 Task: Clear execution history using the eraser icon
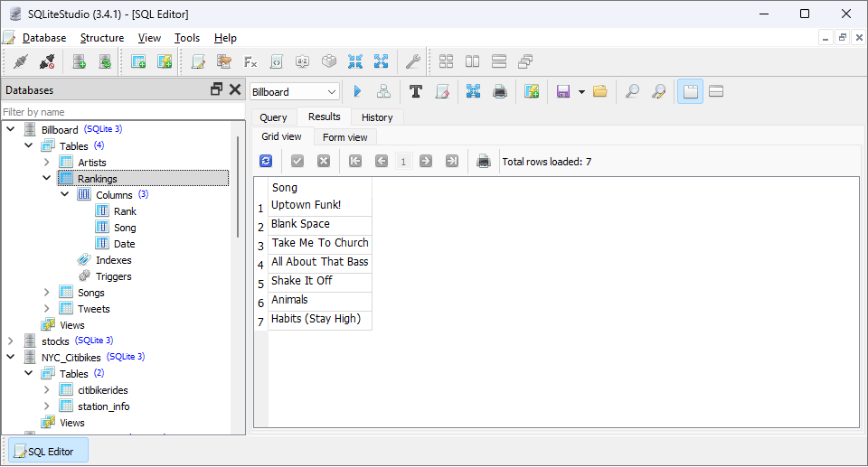(x=442, y=91)
